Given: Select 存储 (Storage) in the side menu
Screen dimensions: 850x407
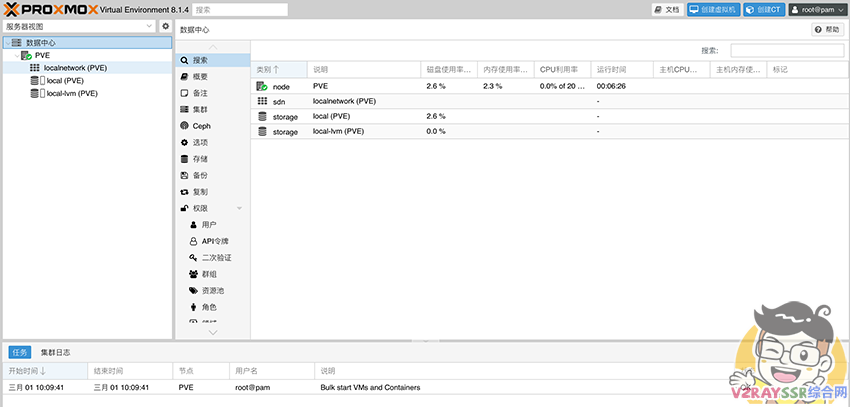Looking at the screenshot, I should (x=200, y=159).
